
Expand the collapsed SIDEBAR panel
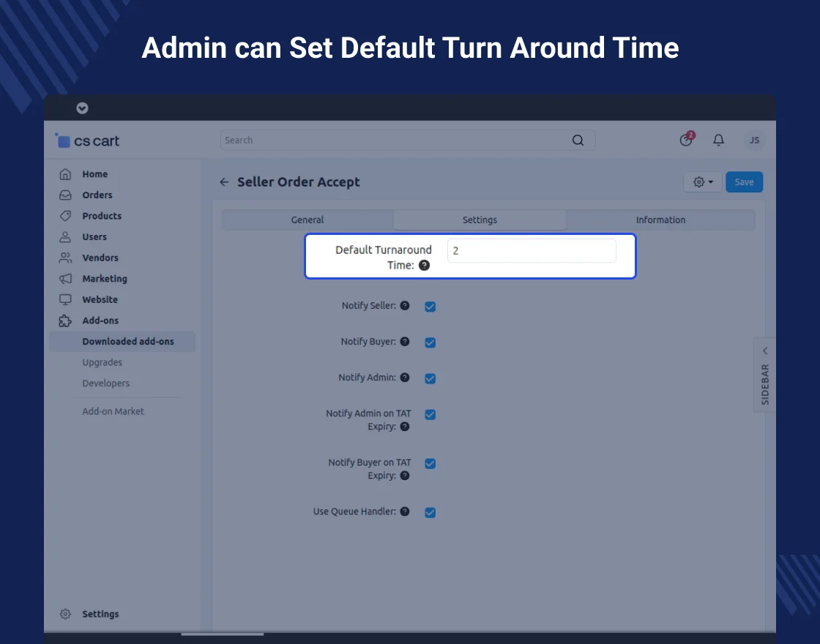click(765, 374)
